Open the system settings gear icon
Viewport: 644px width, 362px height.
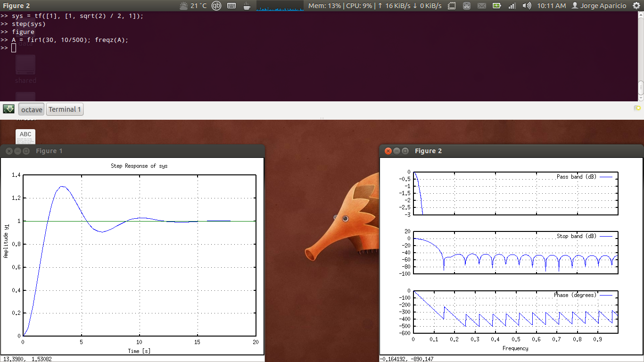pos(636,6)
